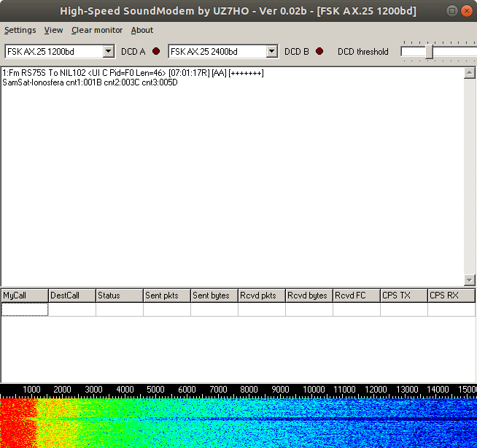Click the CPS RX column header
Screen dimensions: 477x448
[451, 296]
